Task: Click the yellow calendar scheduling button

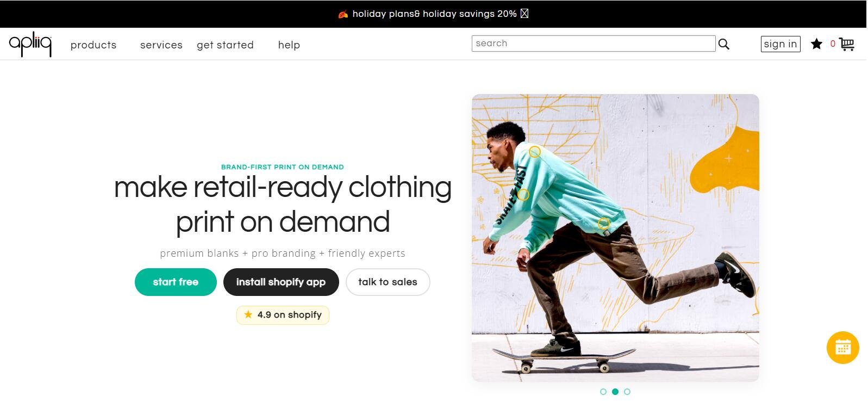Action: point(842,348)
